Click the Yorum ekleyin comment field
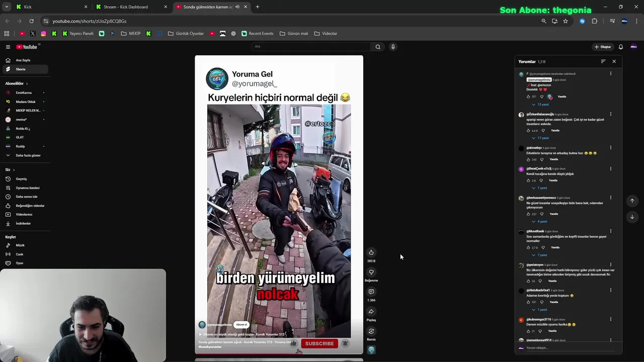The image size is (644, 362). click(x=571, y=348)
